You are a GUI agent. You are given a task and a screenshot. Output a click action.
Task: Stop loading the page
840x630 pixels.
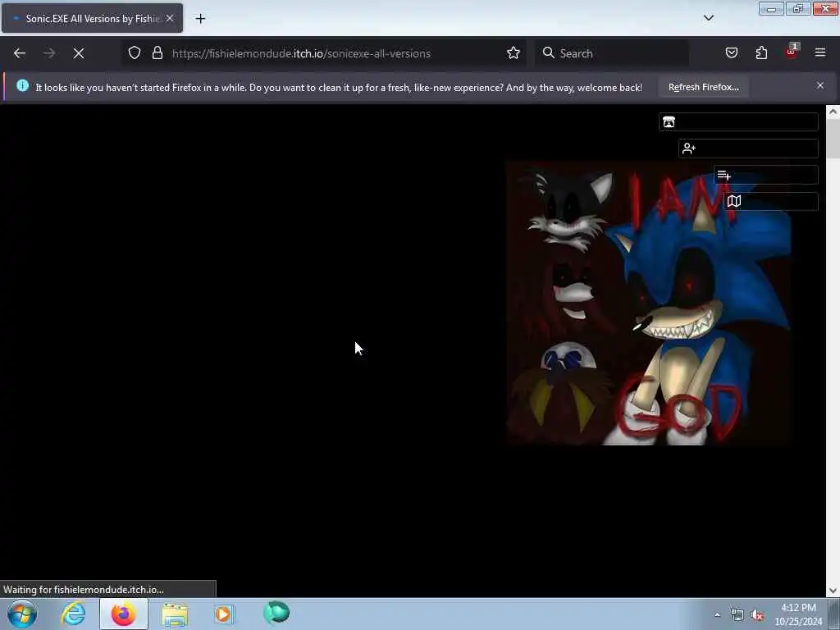tap(79, 53)
